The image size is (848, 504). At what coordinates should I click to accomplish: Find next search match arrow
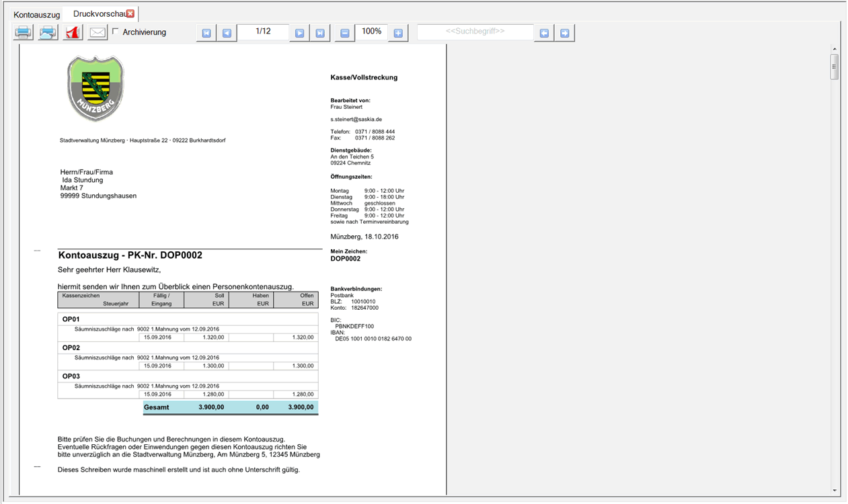pyautogui.click(x=564, y=33)
